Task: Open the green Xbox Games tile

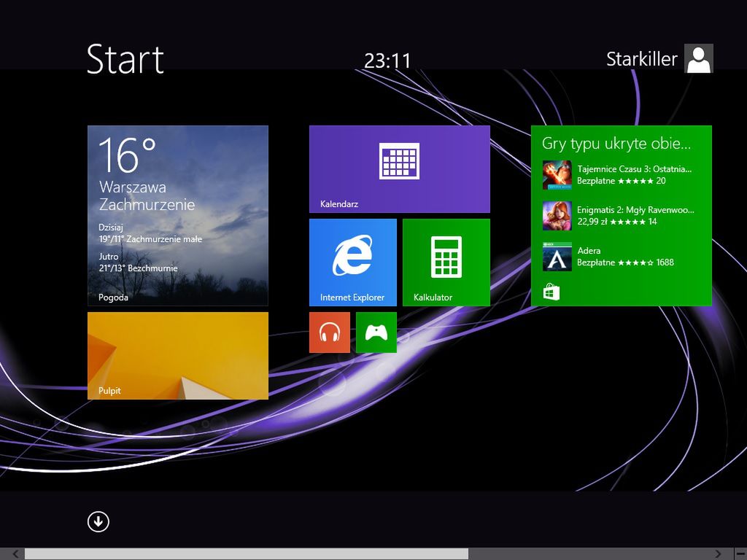Action: tap(376, 332)
